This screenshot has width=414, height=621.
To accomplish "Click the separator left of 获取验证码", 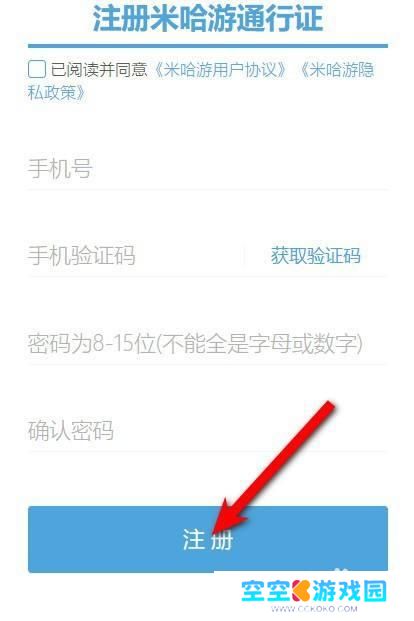I will [244, 256].
